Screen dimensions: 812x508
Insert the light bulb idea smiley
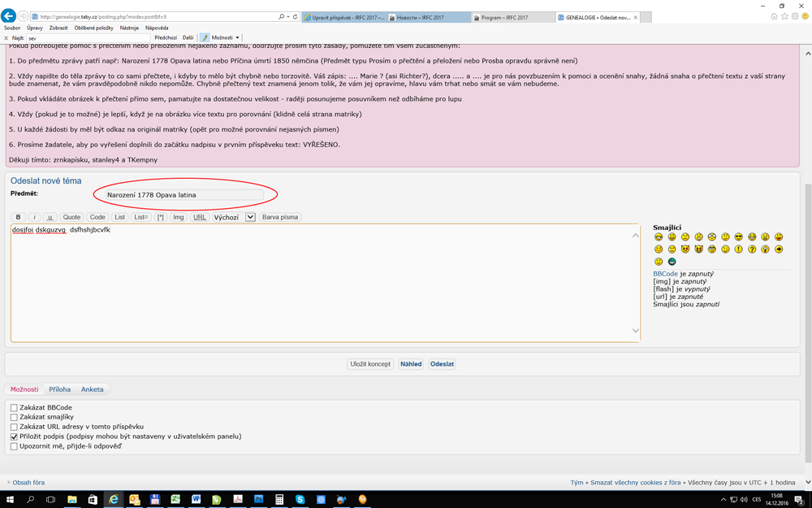click(765, 250)
